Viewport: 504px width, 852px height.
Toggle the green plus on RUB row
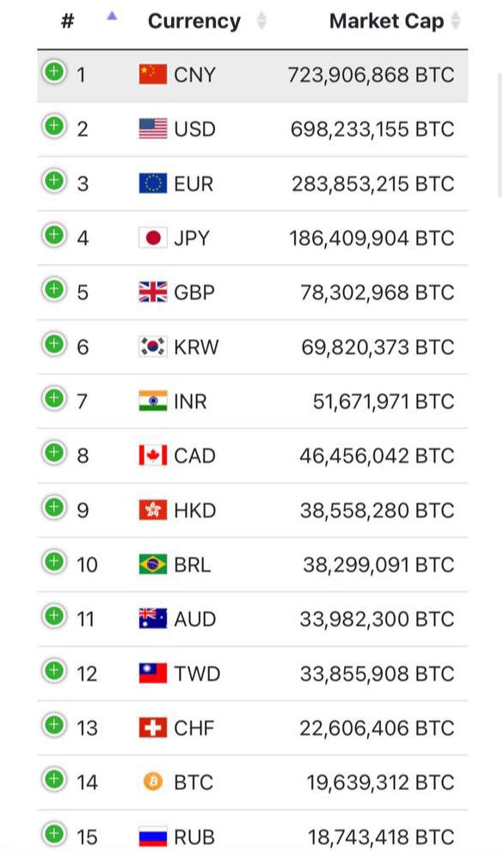[x=54, y=834]
